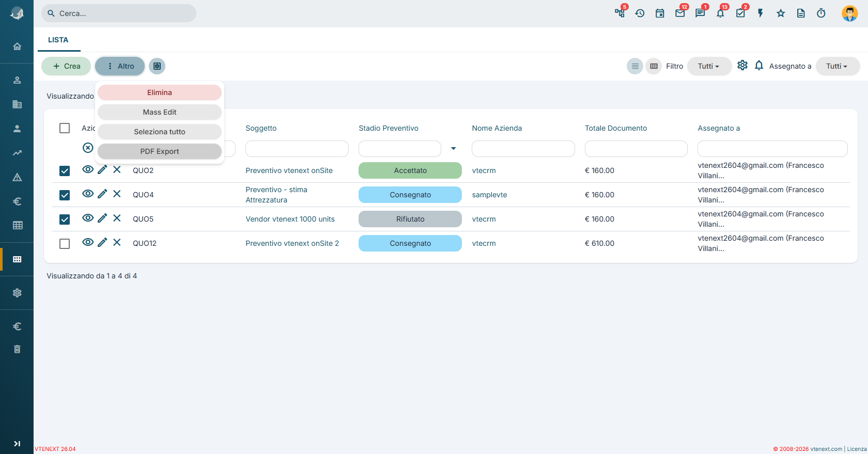Uncheck the QUO2 row checkbox
This screenshot has height=454, width=868.
65,171
